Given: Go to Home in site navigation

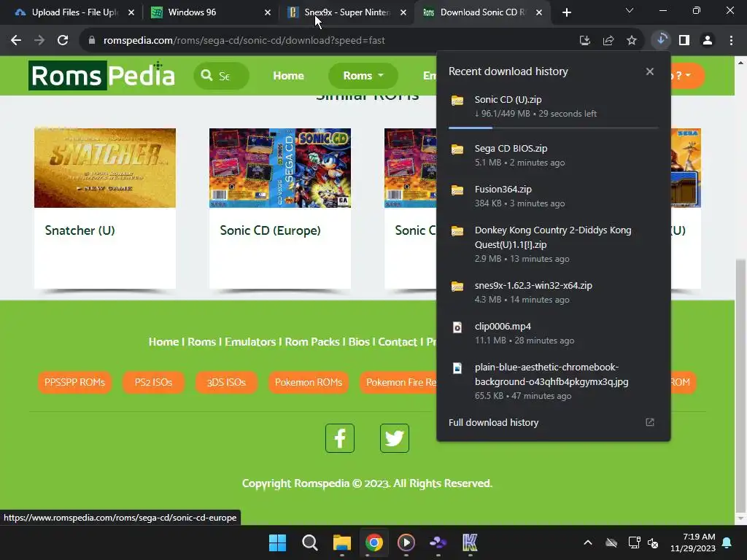Looking at the screenshot, I should 288,76.
